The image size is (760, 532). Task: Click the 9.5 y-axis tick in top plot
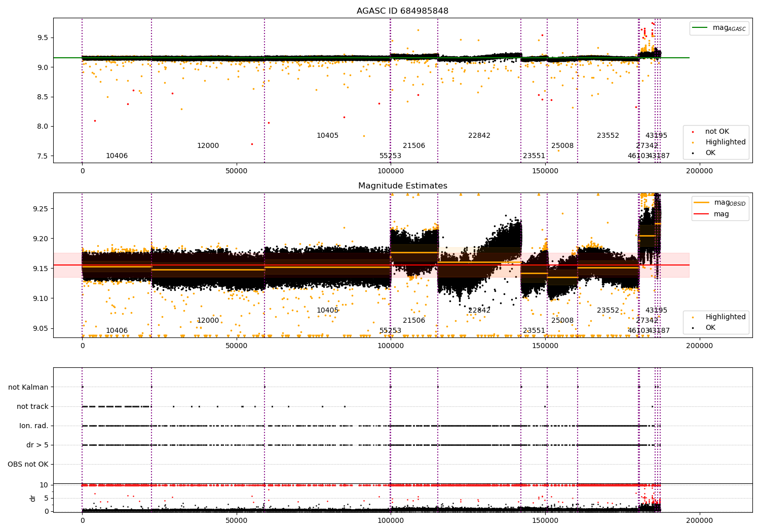(42, 38)
